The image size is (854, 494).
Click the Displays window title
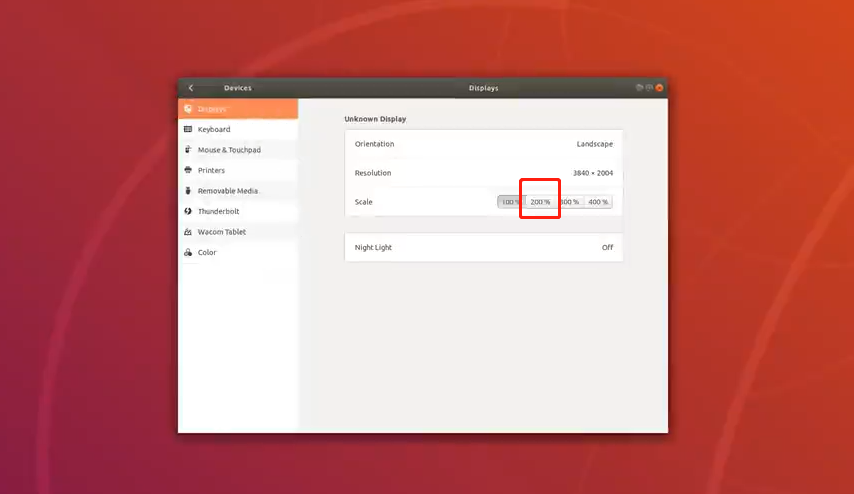[484, 88]
